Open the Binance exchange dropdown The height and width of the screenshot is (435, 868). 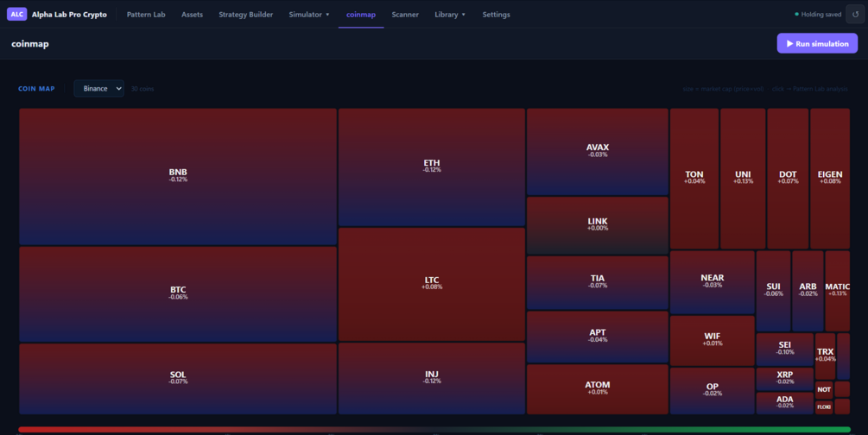click(99, 89)
